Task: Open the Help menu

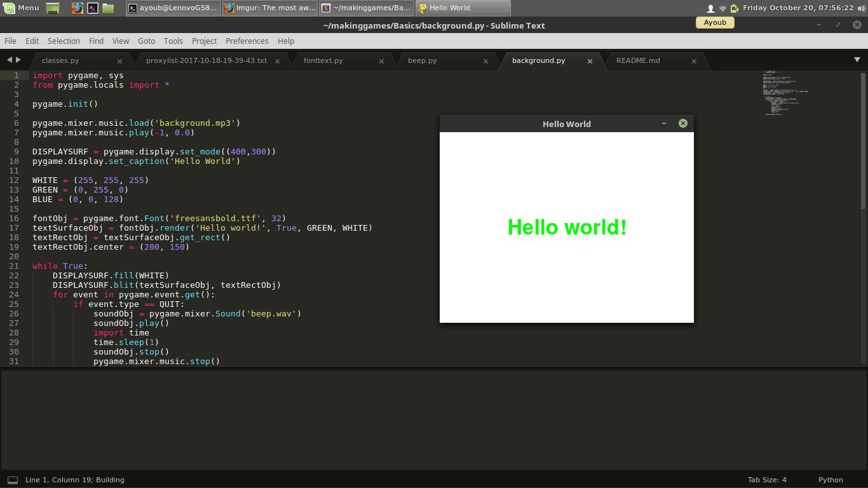Action: point(286,41)
